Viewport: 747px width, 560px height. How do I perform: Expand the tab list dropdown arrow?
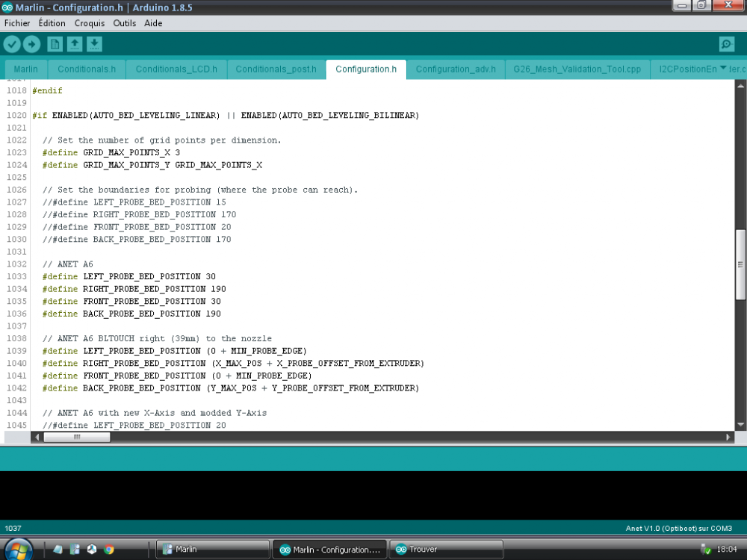(x=723, y=68)
